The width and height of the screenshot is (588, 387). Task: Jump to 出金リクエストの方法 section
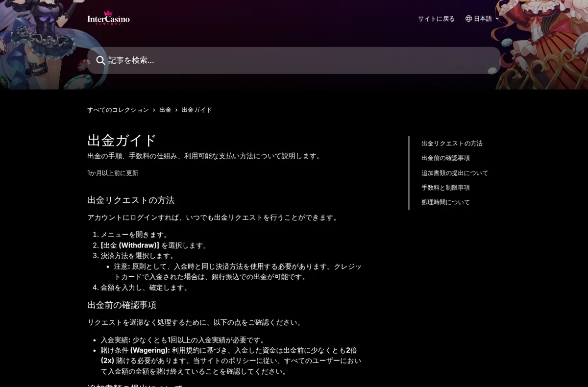coord(452,144)
